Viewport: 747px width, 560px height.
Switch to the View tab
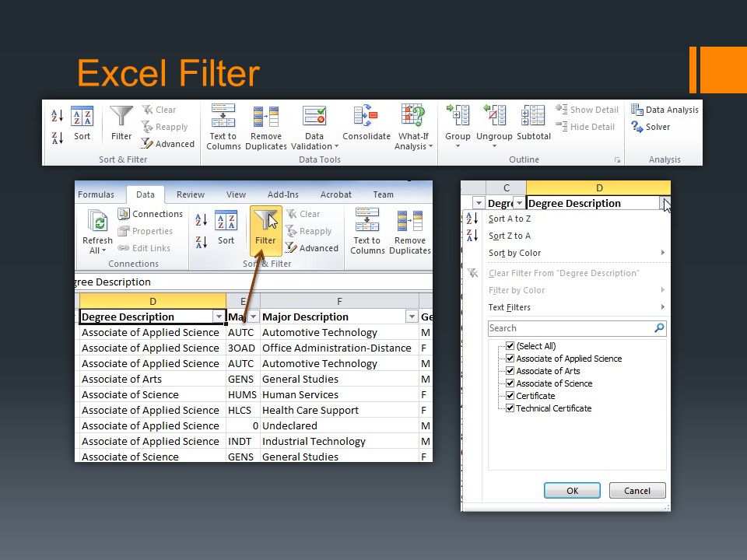(x=236, y=194)
